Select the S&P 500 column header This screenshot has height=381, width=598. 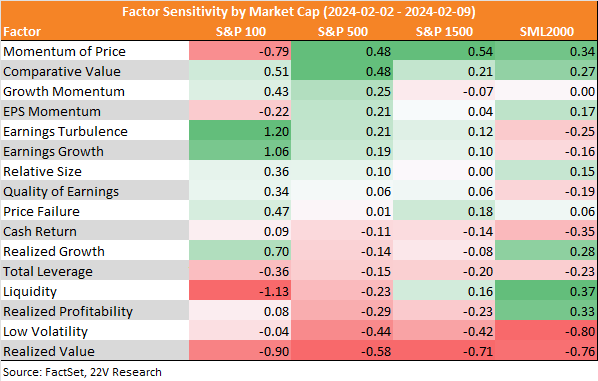click(343, 32)
